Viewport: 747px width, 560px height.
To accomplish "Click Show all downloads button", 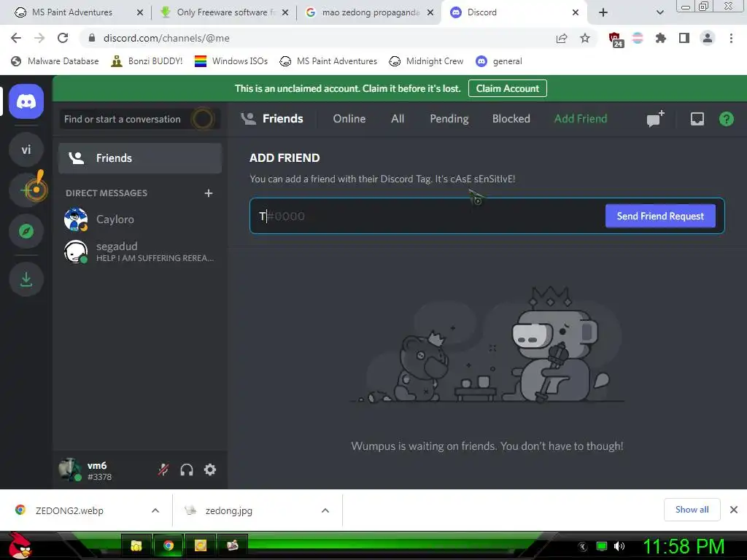I will coord(692,510).
